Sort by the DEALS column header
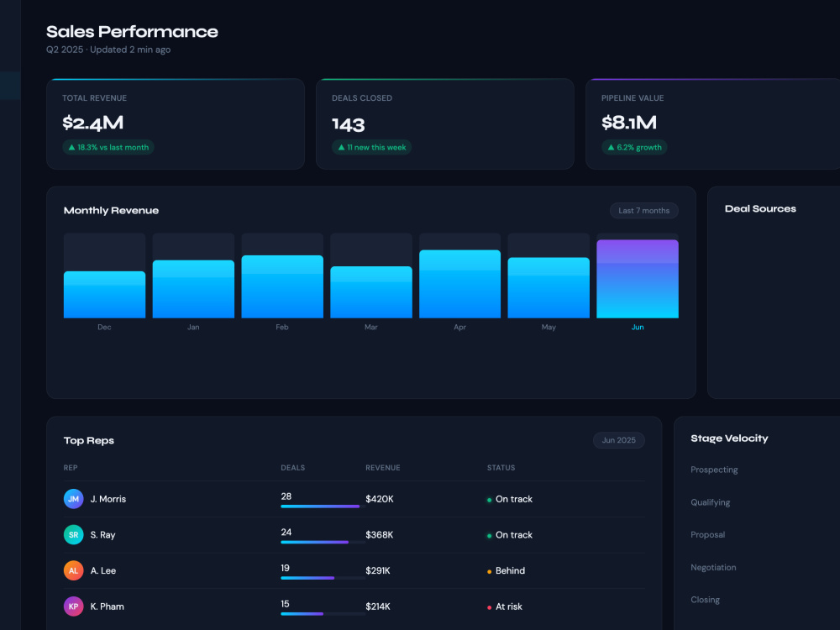Screen dimensions: 840x630 point(293,468)
